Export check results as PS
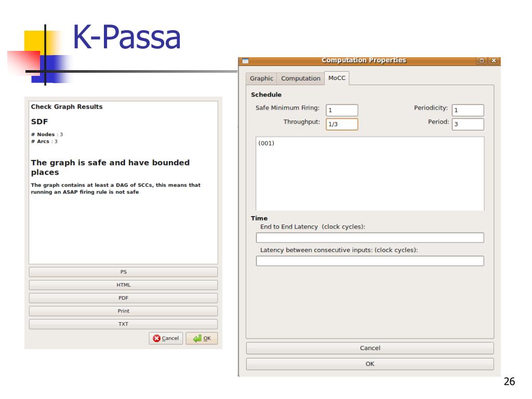This screenshot has height=399, width=532. 124,272
